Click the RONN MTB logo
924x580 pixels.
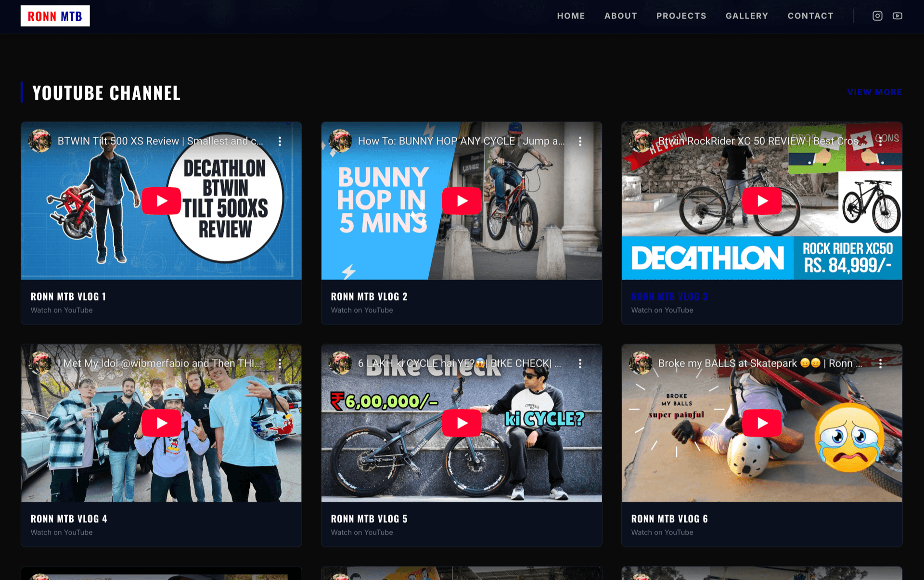click(x=55, y=16)
